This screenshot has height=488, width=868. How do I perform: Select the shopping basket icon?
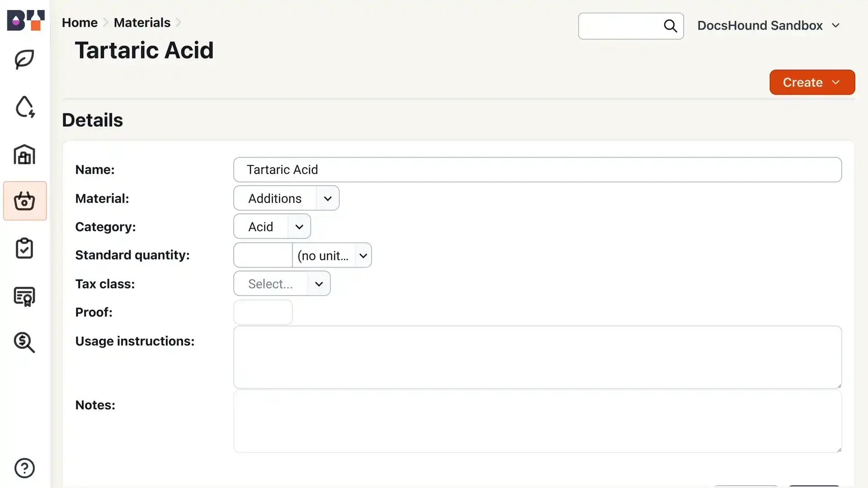pos(24,201)
